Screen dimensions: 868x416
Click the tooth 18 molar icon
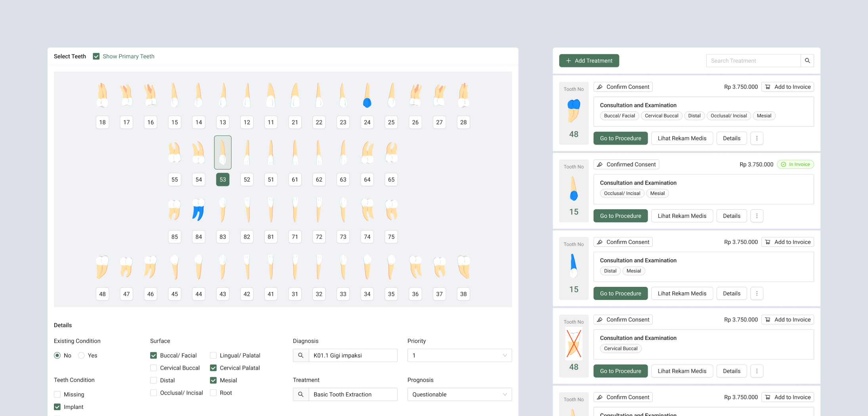coord(102,95)
